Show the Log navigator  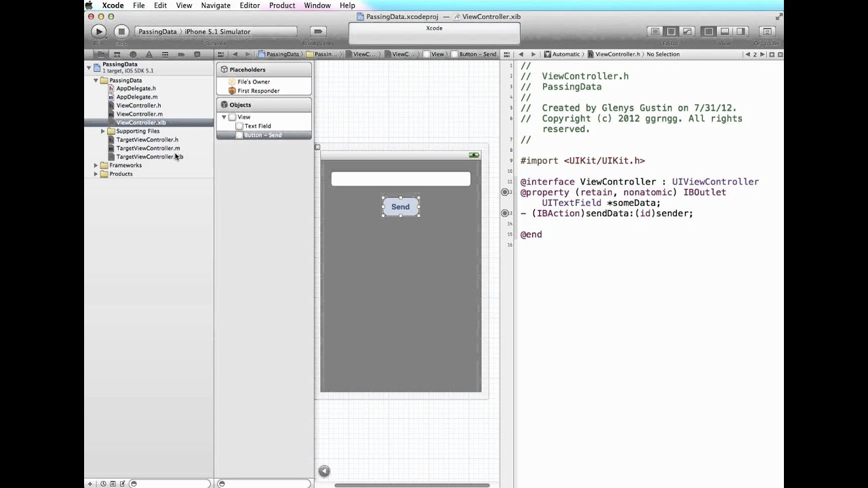[197, 54]
